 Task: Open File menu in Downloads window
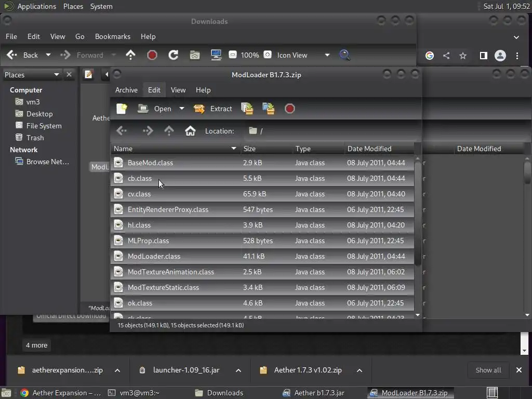(11, 36)
